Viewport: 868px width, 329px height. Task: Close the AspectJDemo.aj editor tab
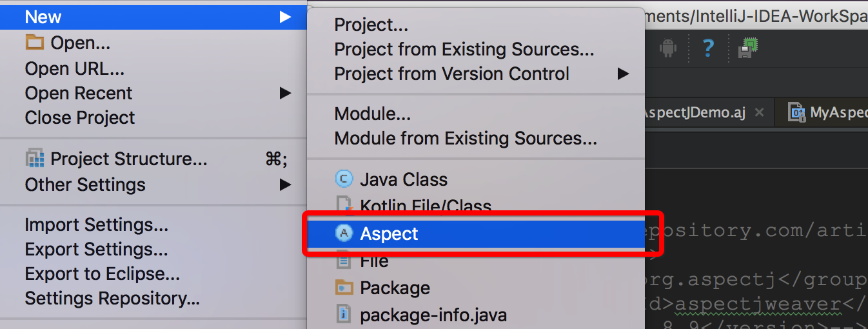(759, 113)
